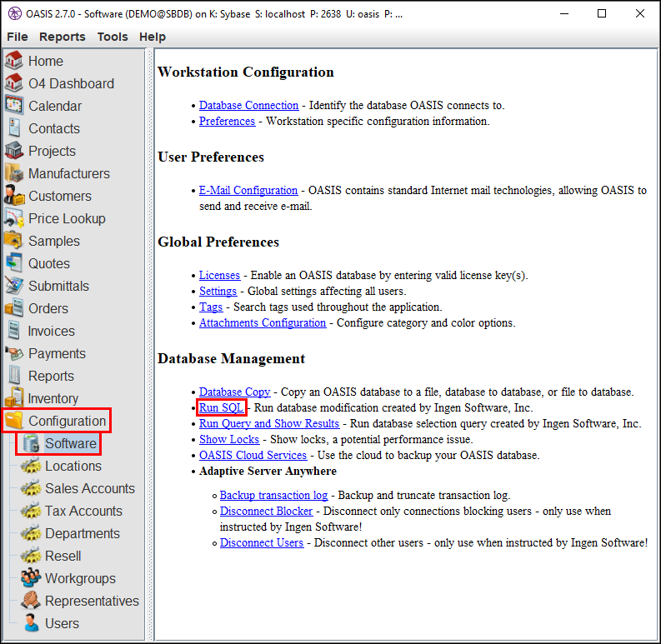Select the Calendar label in sidebar

[x=55, y=106]
